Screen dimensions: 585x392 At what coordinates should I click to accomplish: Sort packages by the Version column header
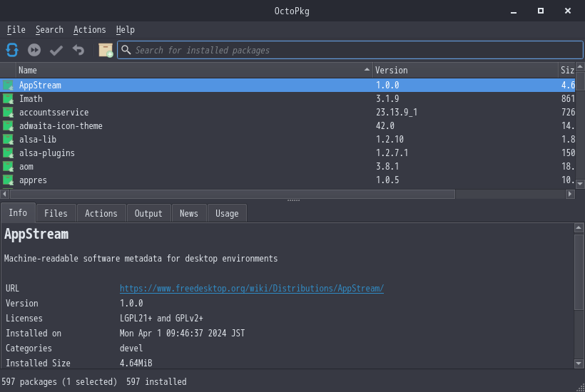465,70
